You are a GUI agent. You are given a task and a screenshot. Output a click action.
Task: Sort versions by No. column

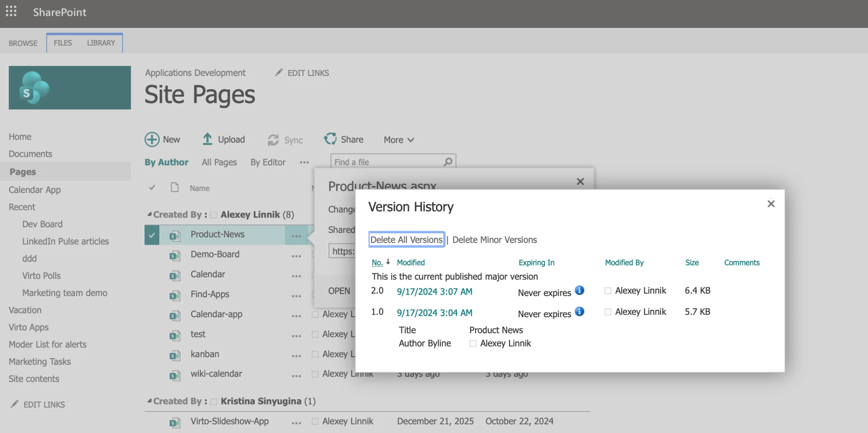coord(377,263)
